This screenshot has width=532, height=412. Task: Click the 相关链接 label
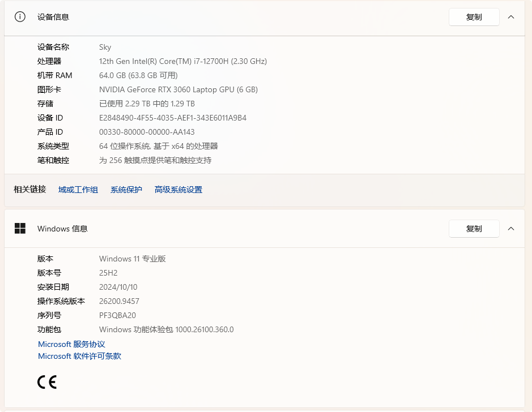30,190
